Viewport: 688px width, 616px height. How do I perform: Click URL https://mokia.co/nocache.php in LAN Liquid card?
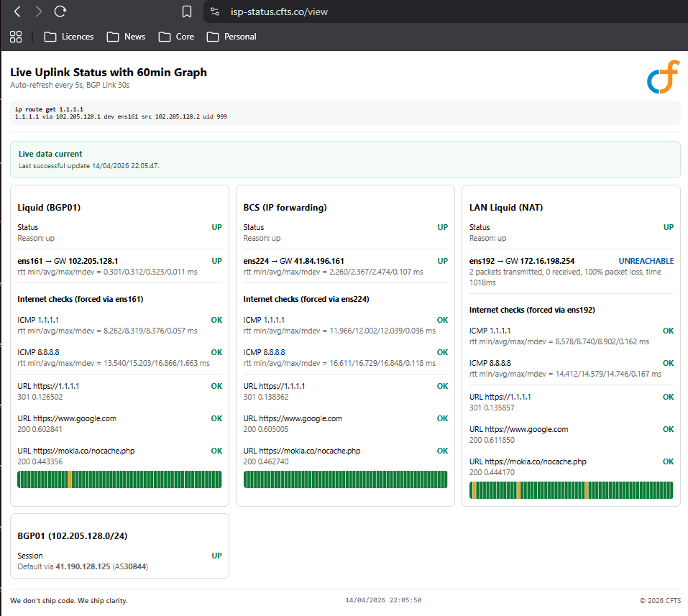(x=528, y=461)
